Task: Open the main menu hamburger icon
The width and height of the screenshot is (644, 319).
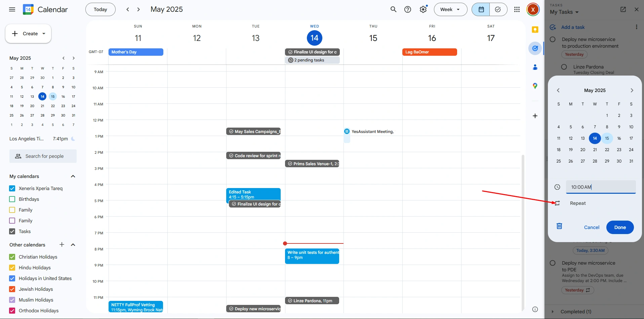Action: pyautogui.click(x=12, y=9)
